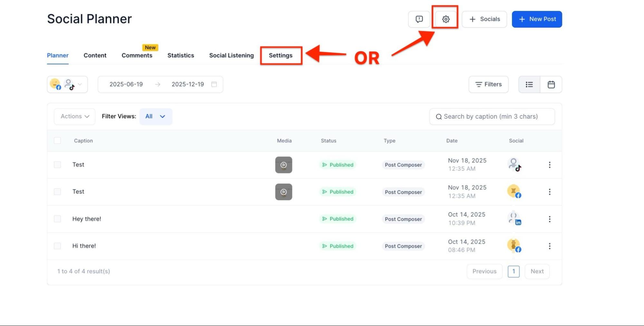Select all posts with header checkbox
Viewport: 644px width, 326px height.
pyautogui.click(x=57, y=140)
